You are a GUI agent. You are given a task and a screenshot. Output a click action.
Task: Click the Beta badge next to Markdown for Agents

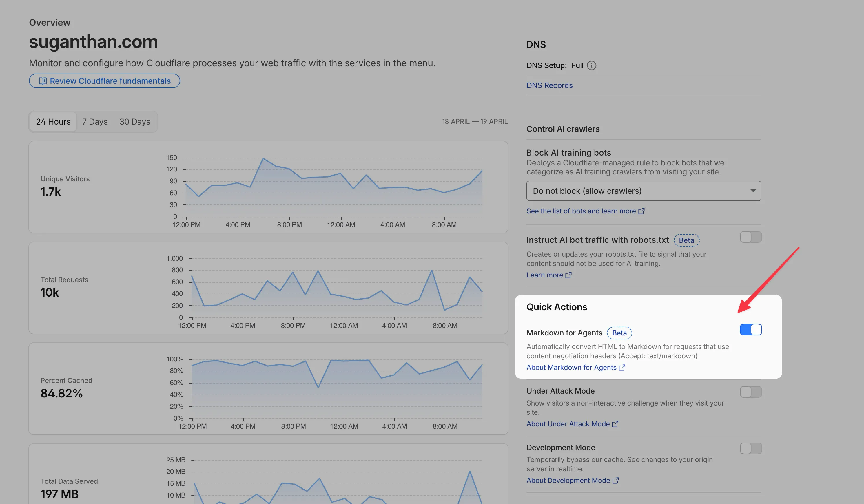(619, 333)
